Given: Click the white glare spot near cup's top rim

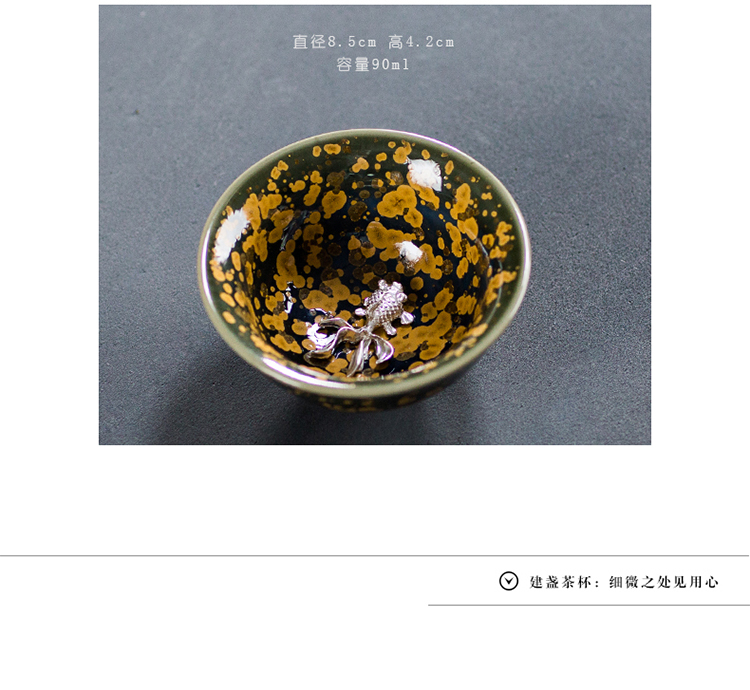Looking at the screenshot, I should point(425,173).
